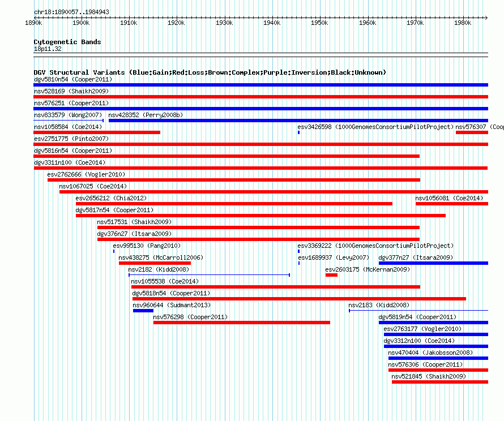This screenshot has width=504, height=421.
Task: Click the red loss bar under esv2603175
Action: coord(331,275)
